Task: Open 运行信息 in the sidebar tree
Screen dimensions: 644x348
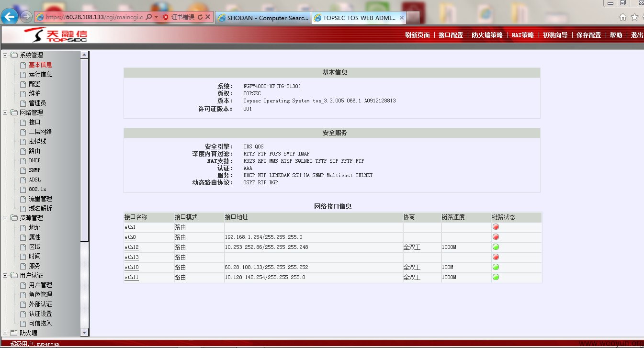Action: [x=40, y=74]
